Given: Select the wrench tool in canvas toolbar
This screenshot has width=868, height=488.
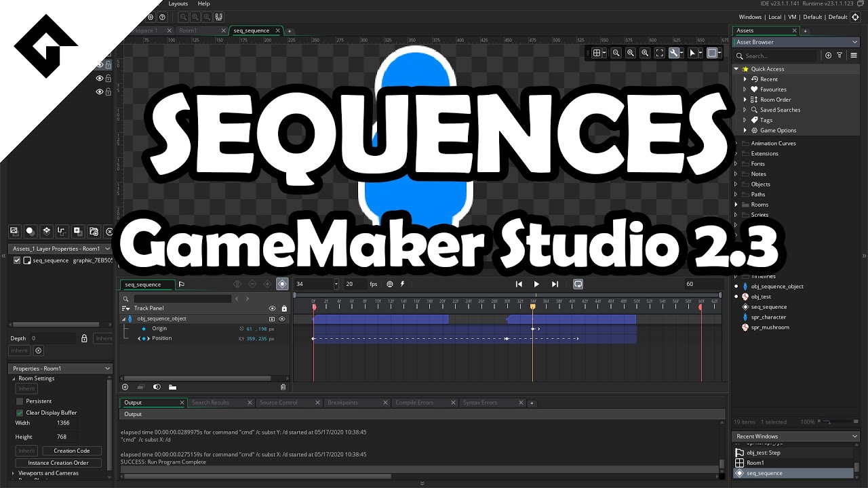Looking at the screenshot, I should coord(675,53).
